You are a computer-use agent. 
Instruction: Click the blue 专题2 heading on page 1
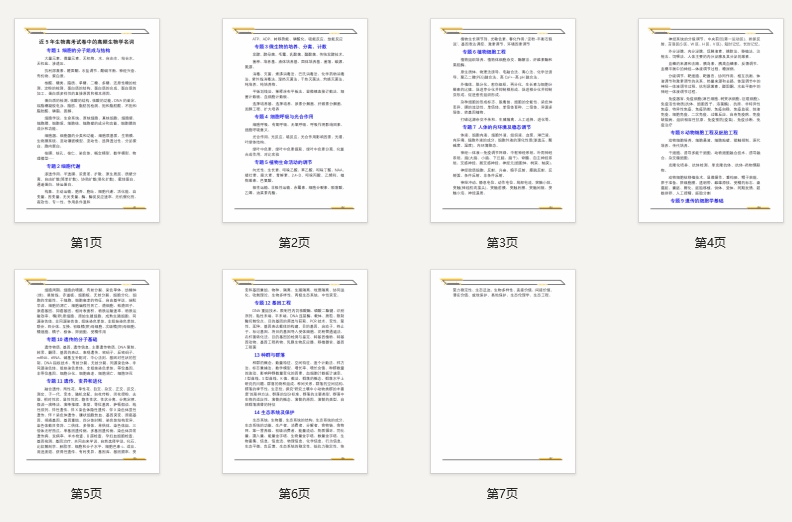[x=62, y=166]
